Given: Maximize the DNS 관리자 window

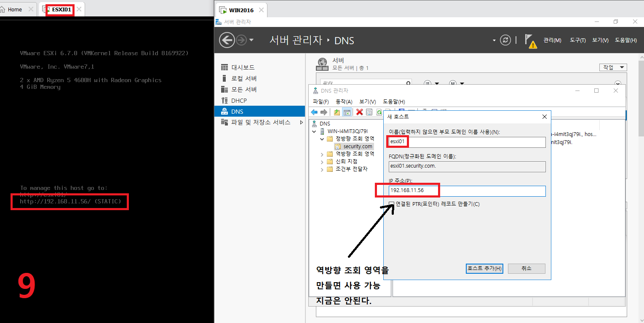Looking at the screenshot, I should 596,91.
